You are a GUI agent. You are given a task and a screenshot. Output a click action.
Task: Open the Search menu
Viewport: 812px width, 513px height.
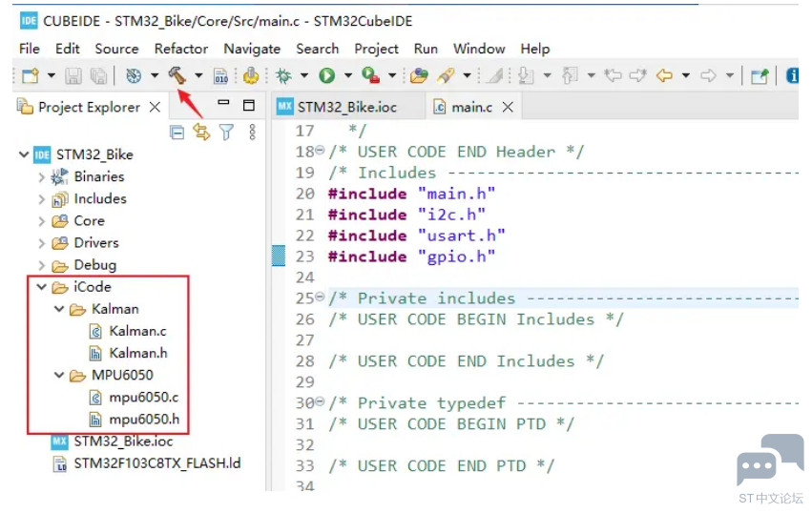tap(318, 49)
